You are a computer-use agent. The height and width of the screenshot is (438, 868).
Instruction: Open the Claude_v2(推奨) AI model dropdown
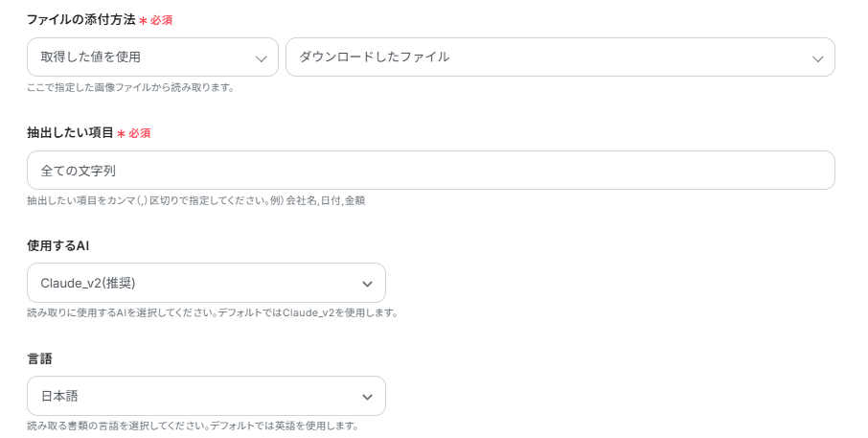point(206,284)
